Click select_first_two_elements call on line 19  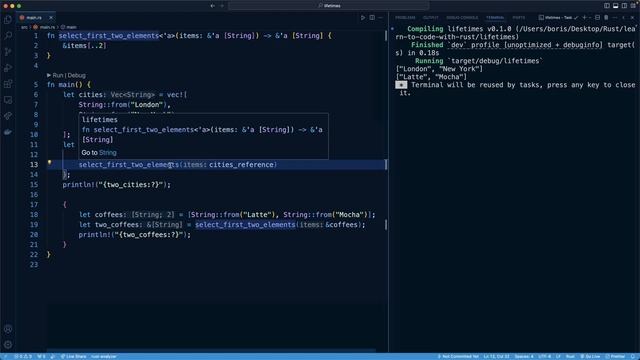(245, 224)
